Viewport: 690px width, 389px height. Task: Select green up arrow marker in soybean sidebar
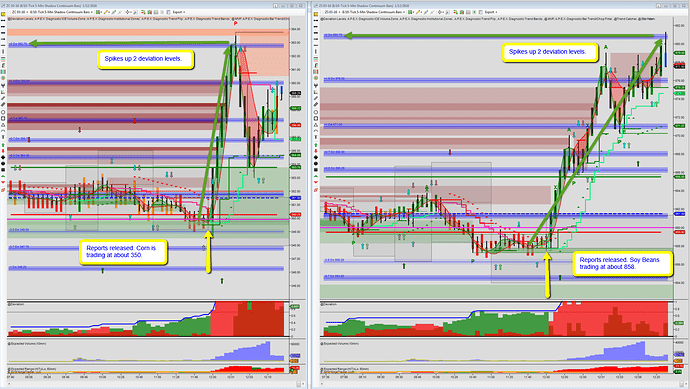[316, 146]
